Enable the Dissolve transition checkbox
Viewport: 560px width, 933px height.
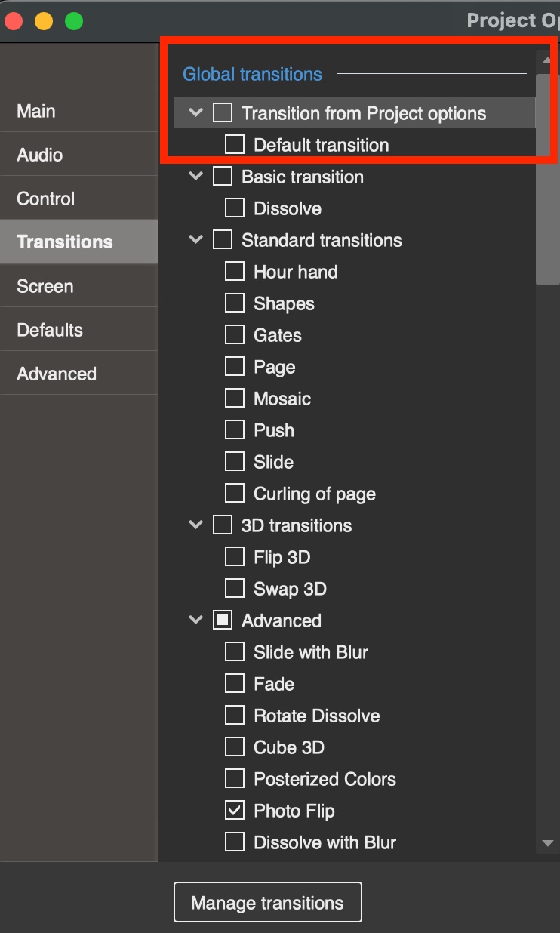click(235, 208)
